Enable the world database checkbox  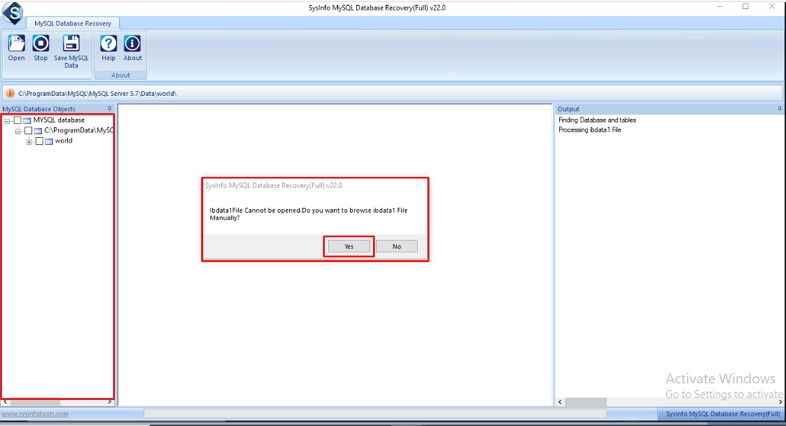coord(39,141)
